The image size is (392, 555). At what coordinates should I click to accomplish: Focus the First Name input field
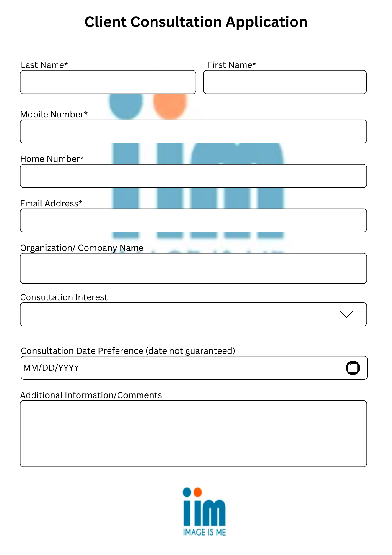(285, 82)
